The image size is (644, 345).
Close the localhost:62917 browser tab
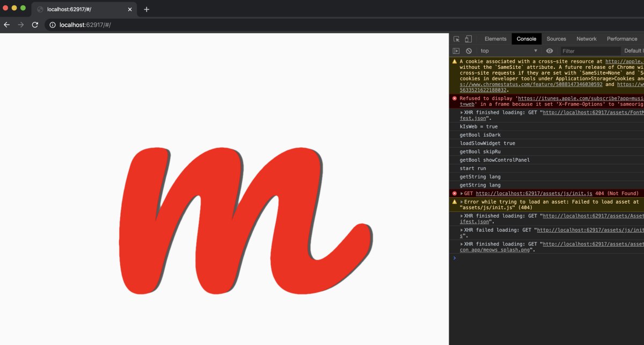point(130,9)
